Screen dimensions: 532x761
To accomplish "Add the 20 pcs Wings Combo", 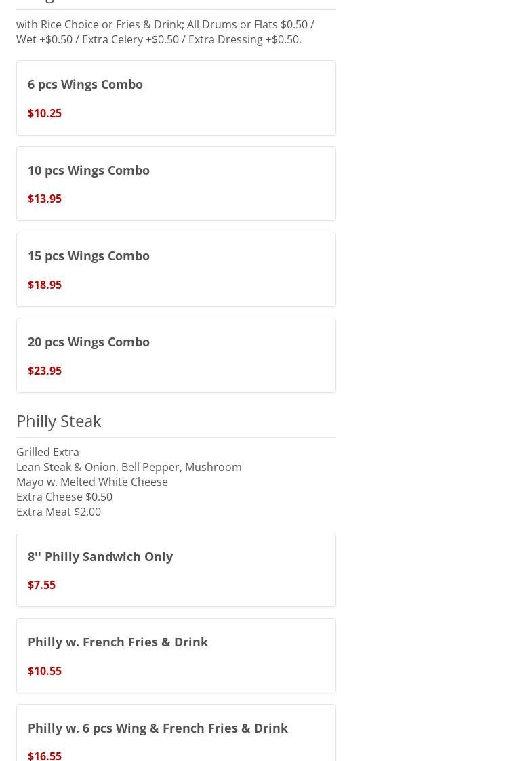I will click(x=89, y=342).
